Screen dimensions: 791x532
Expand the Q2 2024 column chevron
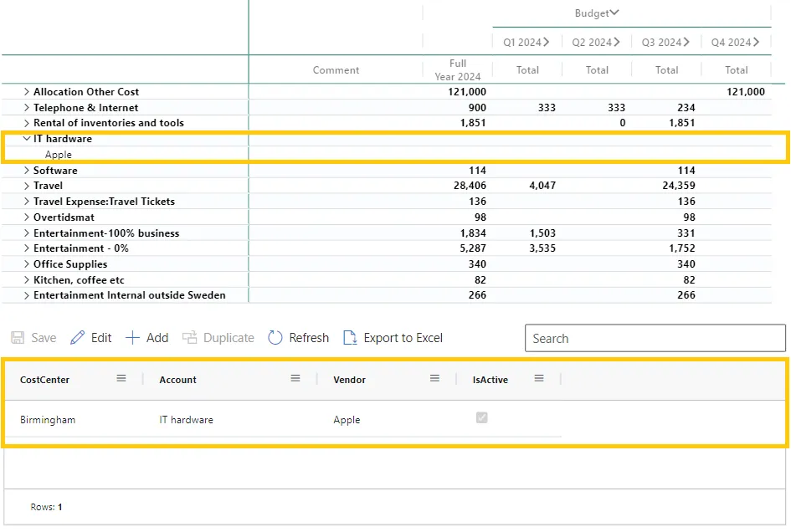(x=616, y=42)
